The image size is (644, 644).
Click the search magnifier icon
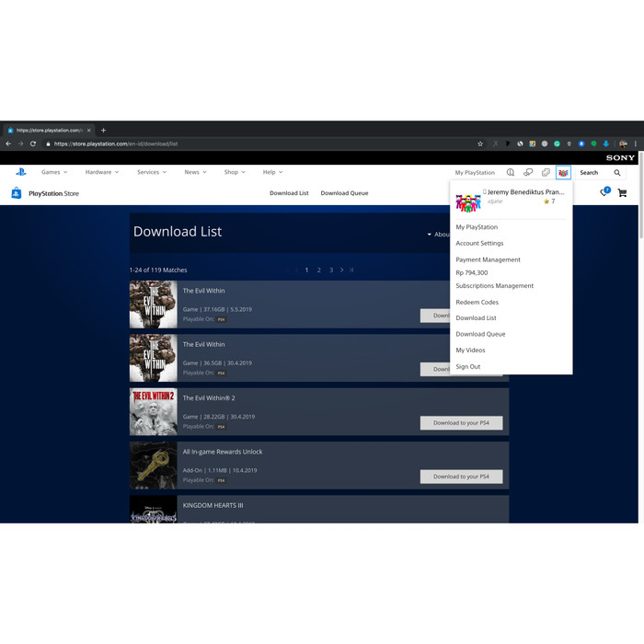click(x=617, y=172)
